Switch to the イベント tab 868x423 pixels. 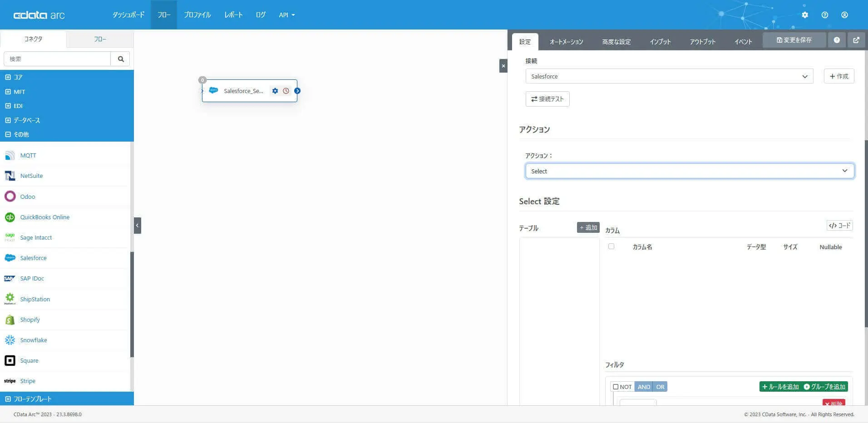[743, 42]
